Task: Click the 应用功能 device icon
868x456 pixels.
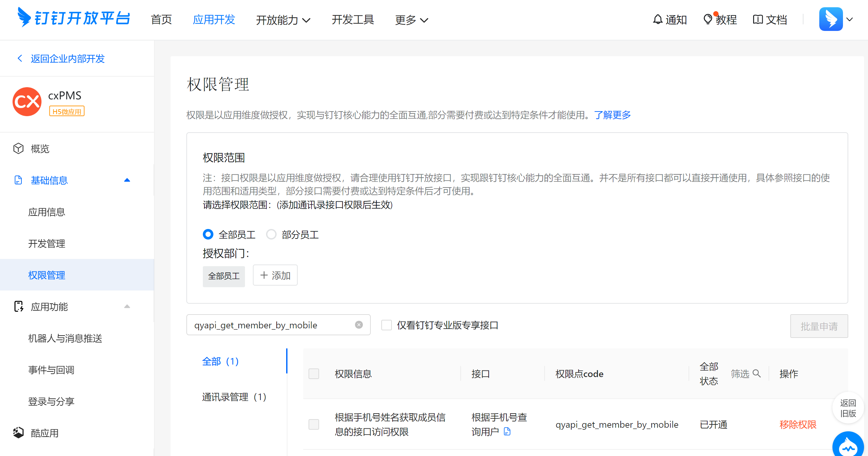Action: coord(18,307)
